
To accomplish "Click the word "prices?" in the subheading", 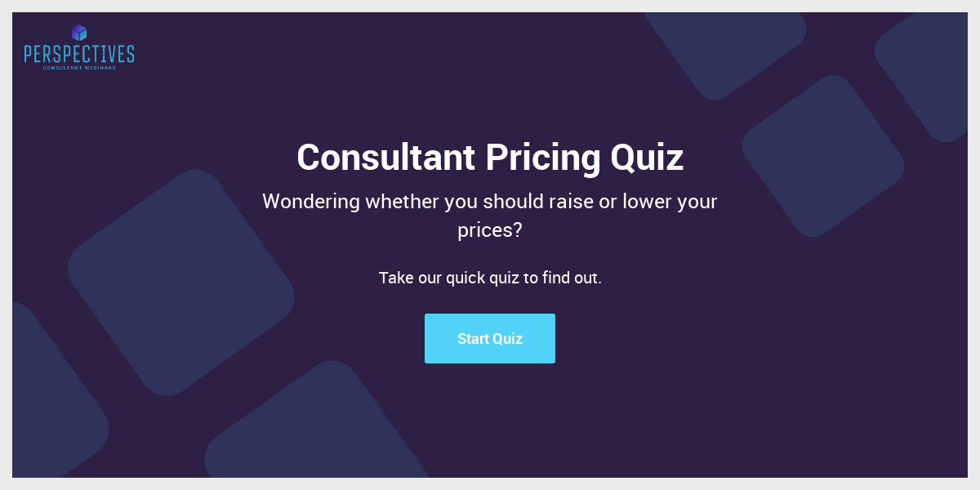I will [490, 230].
